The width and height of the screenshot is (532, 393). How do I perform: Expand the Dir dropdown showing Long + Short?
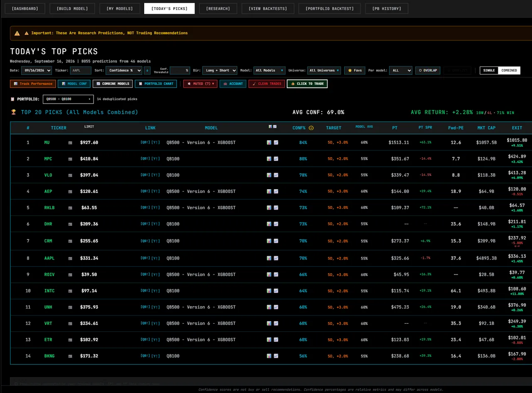[x=219, y=71]
